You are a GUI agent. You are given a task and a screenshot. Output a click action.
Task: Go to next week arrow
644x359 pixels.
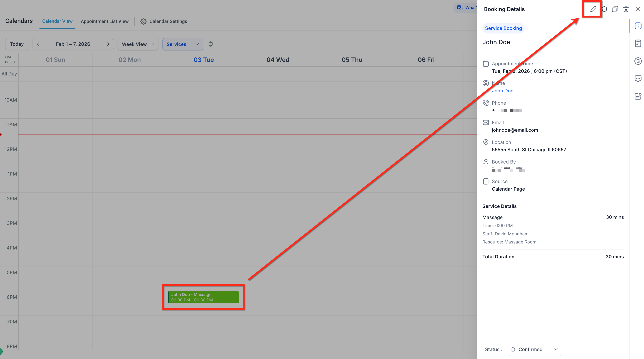108,44
